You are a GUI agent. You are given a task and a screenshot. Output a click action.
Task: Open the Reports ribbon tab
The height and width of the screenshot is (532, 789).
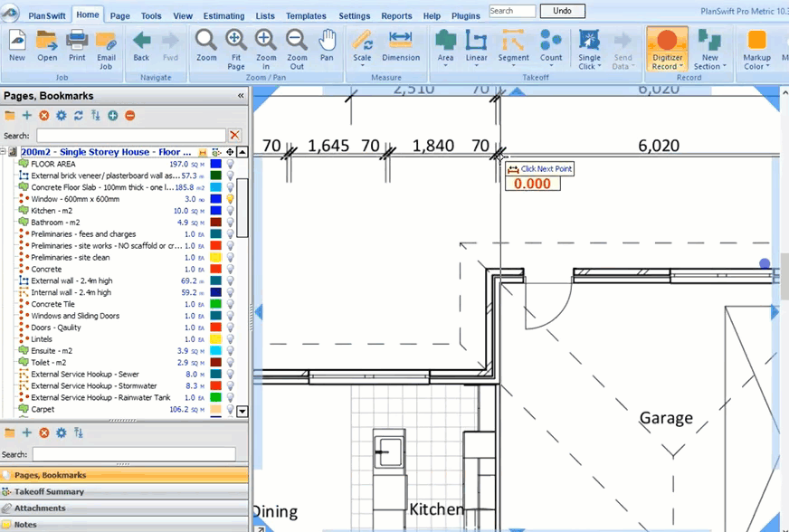tap(396, 15)
